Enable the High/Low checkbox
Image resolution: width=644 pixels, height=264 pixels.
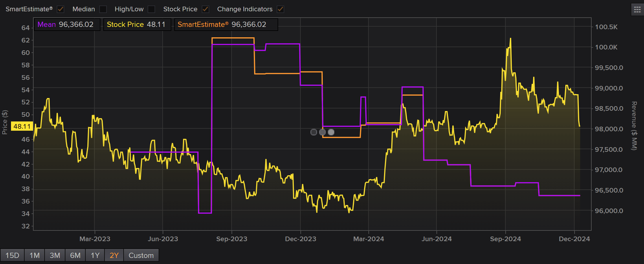(151, 9)
